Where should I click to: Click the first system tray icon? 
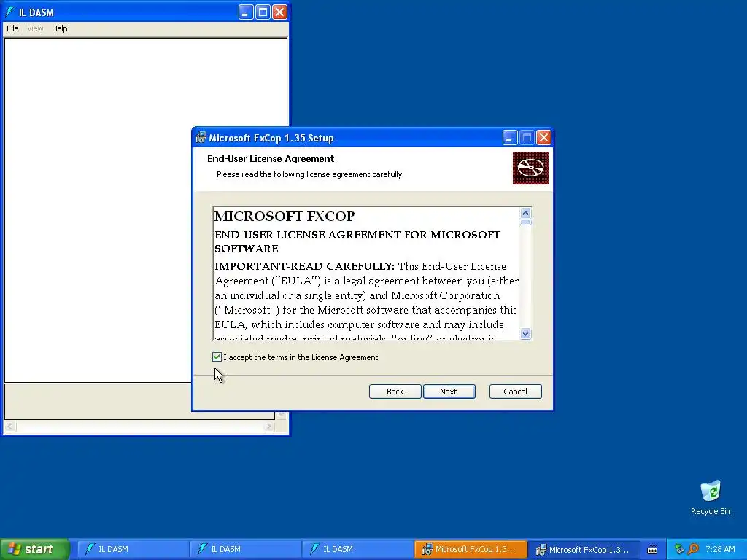coord(679,550)
